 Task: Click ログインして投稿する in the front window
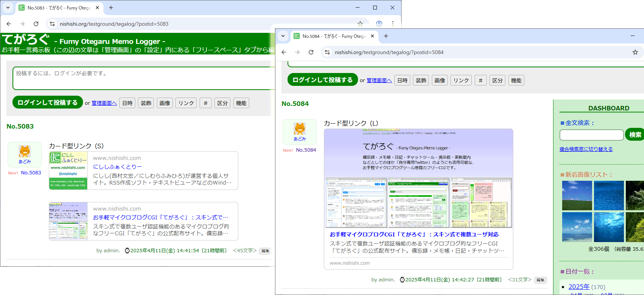tap(323, 80)
